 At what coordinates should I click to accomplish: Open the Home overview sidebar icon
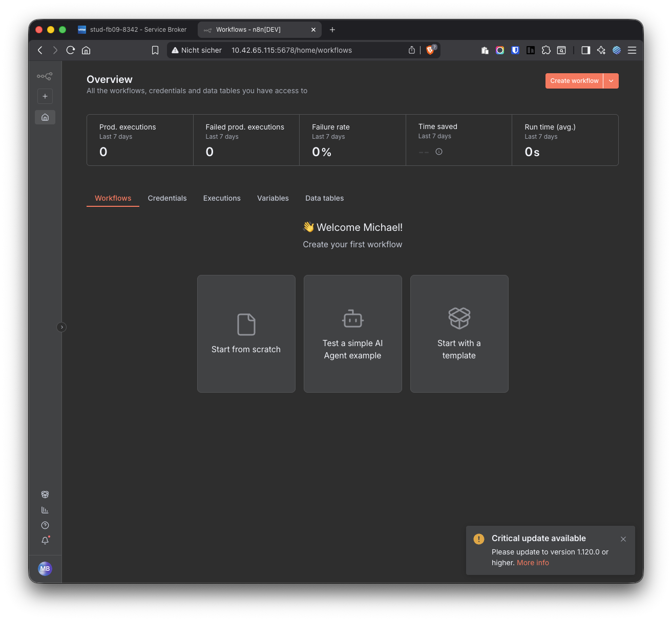45,117
